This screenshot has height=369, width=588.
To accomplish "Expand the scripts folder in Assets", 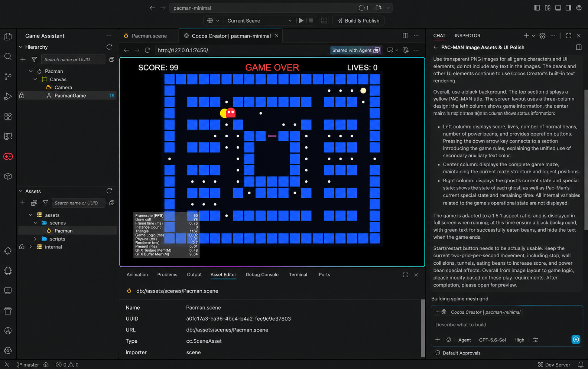I will click(36, 239).
